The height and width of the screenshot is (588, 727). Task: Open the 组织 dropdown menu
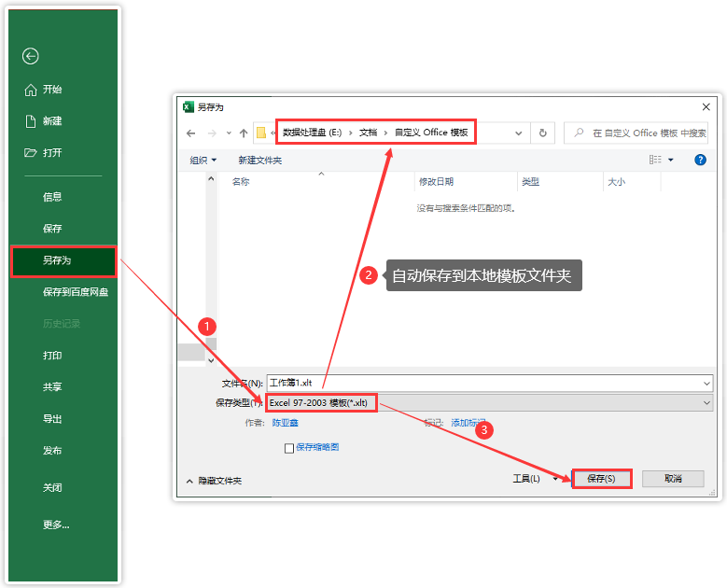[x=203, y=161]
